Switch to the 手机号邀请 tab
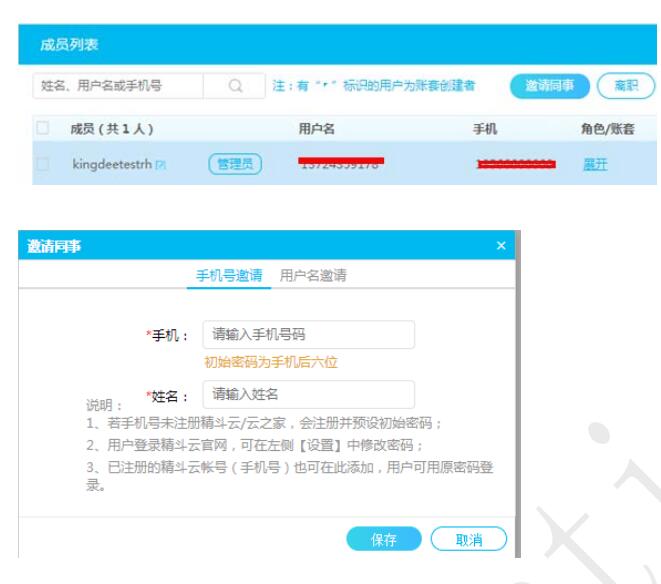Screen dimensions: 661x584 (x=231, y=276)
